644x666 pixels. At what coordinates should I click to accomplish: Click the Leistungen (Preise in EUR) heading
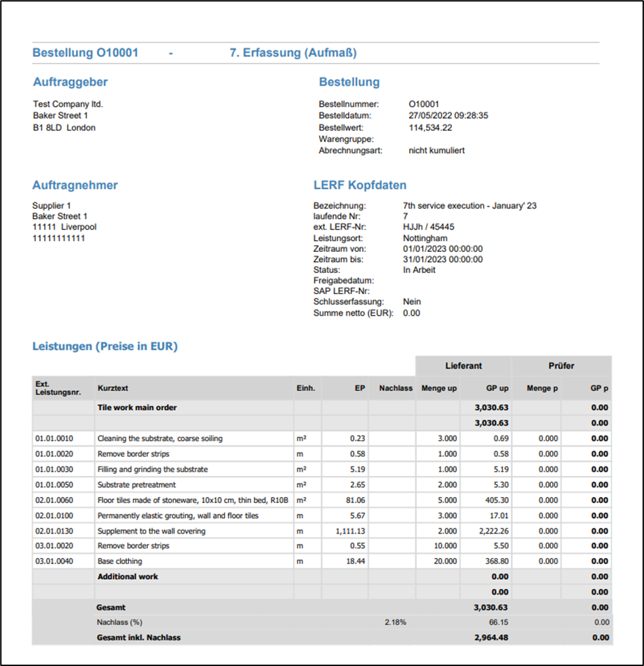pyautogui.click(x=105, y=347)
